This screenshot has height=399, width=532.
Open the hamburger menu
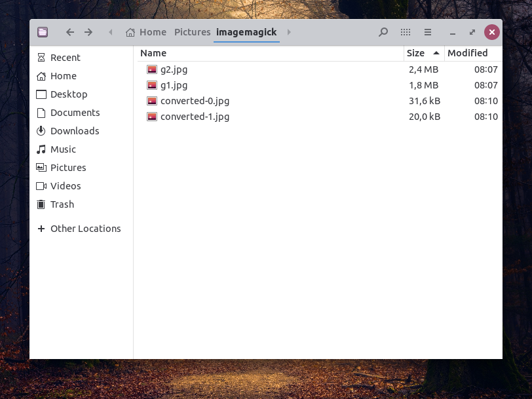pyautogui.click(x=428, y=32)
